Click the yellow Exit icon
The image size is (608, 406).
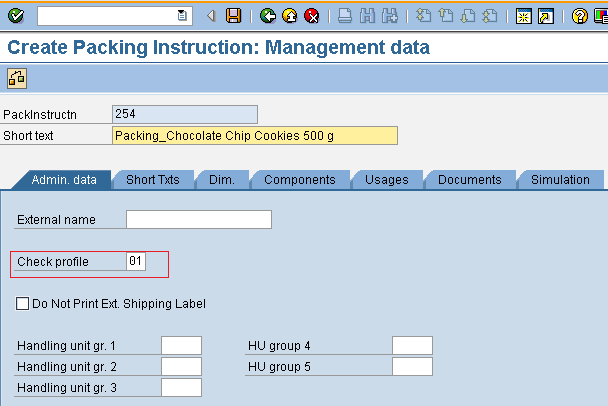(289, 15)
